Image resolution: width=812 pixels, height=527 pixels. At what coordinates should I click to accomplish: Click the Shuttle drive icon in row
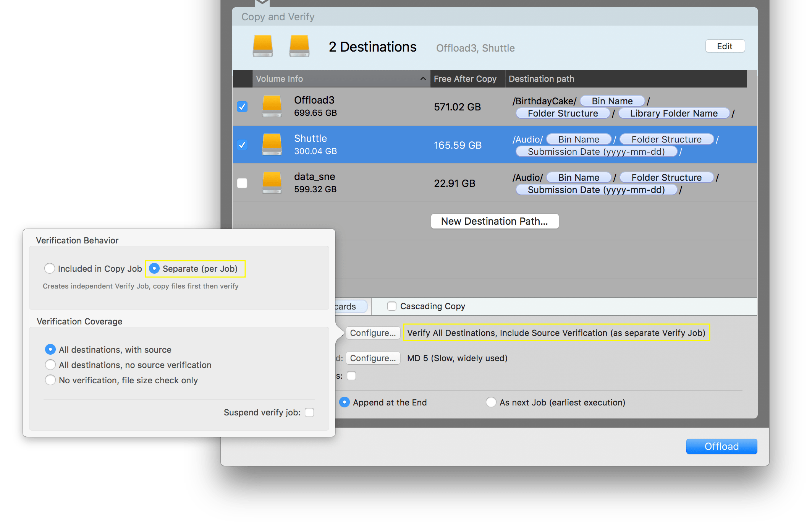(x=272, y=144)
